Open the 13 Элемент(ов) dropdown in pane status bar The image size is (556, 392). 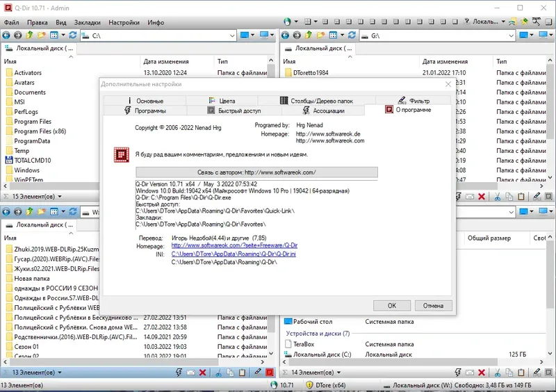pyautogui.click(x=60, y=373)
